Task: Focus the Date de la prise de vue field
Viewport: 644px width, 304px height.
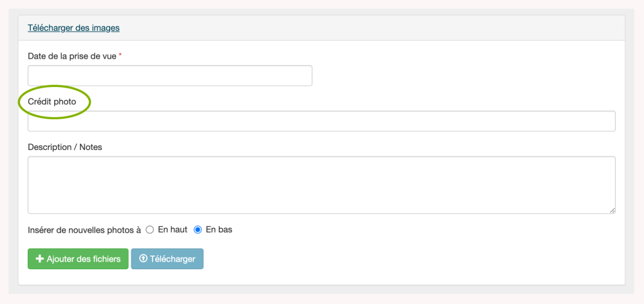Action: (170, 75)
